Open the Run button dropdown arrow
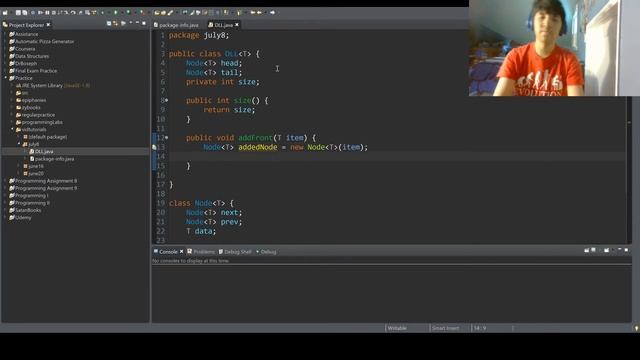This screenshot has height=360, width=640. click(121, 13)
